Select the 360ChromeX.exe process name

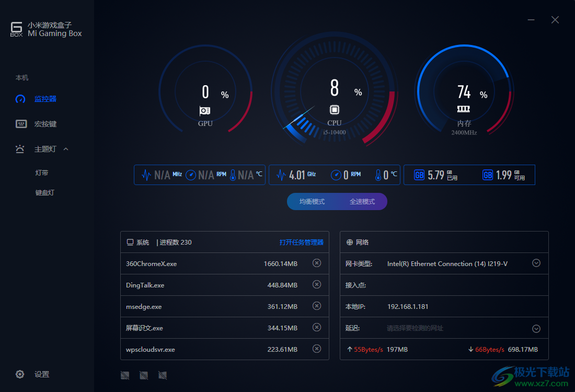(152, 264)
